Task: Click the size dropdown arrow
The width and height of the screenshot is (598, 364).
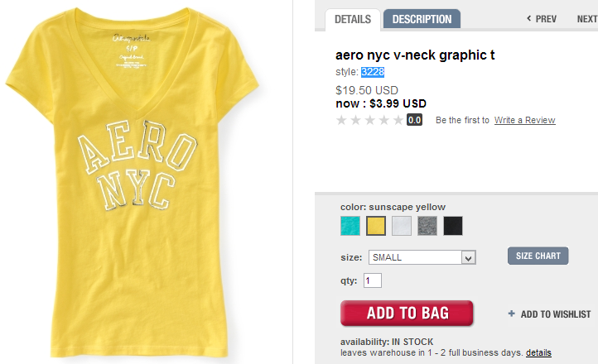Action: click(469, 258)
